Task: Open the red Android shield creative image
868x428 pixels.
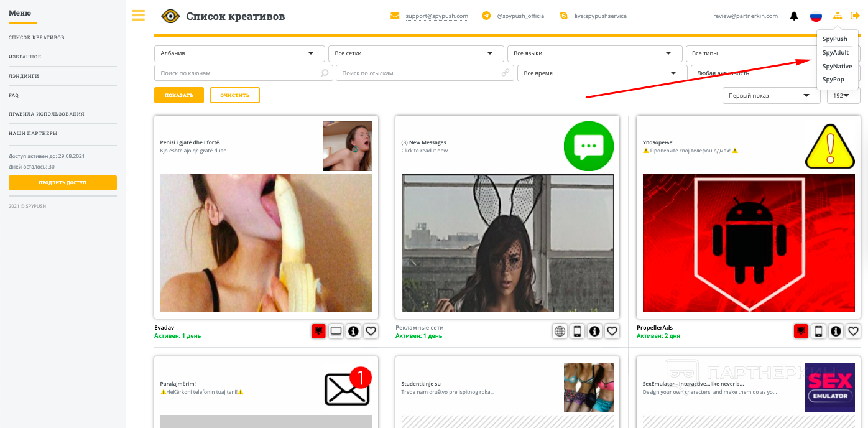Action: tap(749, 243)
